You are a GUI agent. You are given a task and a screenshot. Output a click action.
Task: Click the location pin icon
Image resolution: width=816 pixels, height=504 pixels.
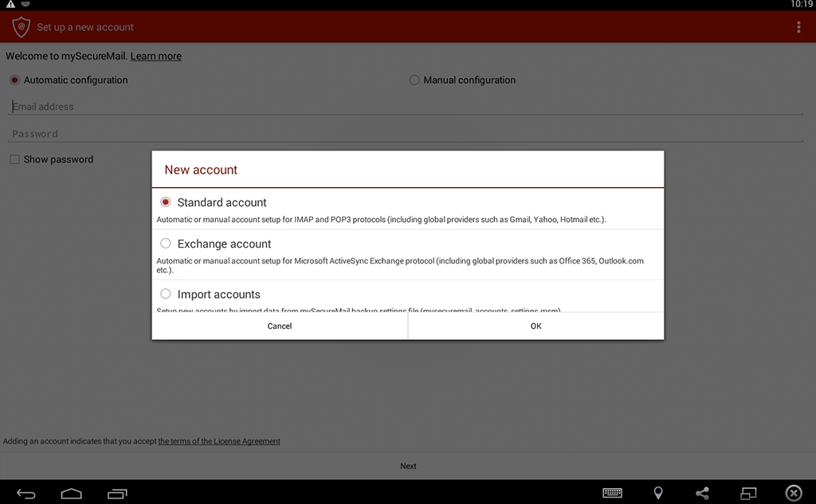[x=657, y=493]
